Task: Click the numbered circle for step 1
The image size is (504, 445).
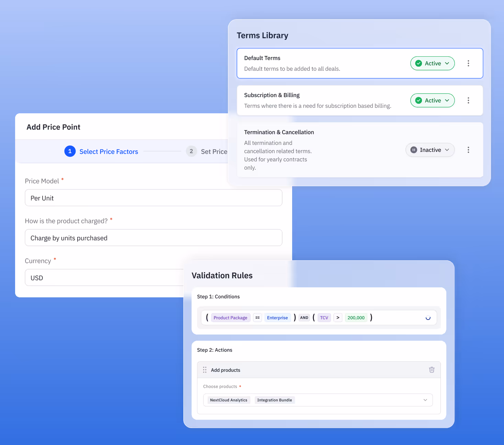Action: coord(70,151)
